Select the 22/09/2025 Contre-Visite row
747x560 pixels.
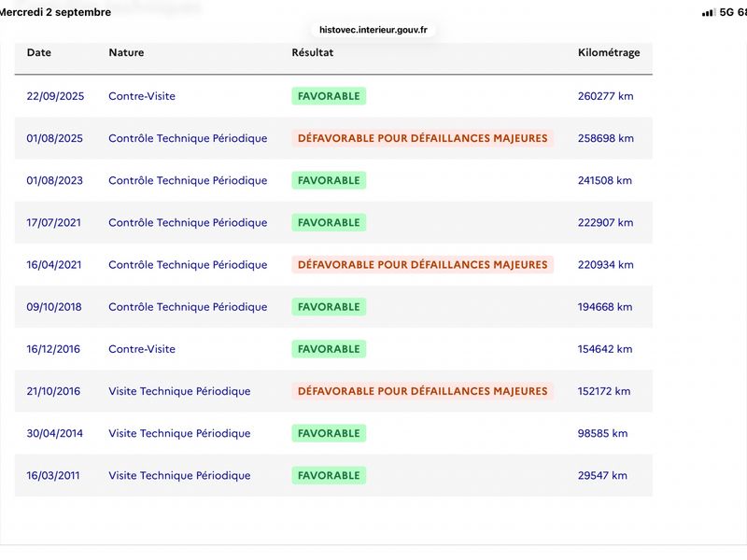[333, 96]
